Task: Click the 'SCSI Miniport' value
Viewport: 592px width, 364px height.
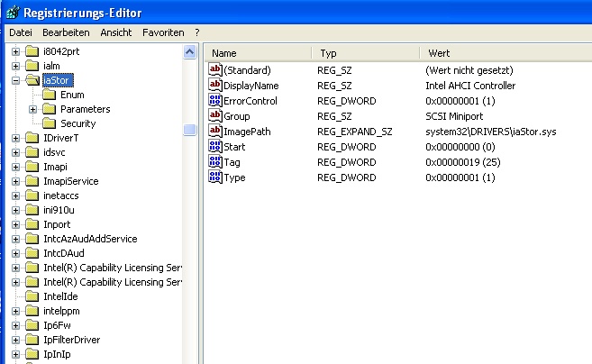Action: click(x=454, y=116)
